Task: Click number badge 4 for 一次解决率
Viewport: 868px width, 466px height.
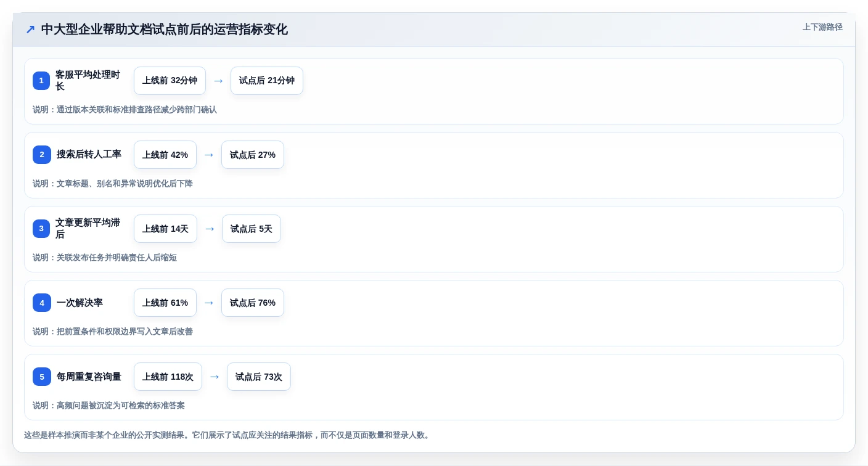Action: coord(42,303)
